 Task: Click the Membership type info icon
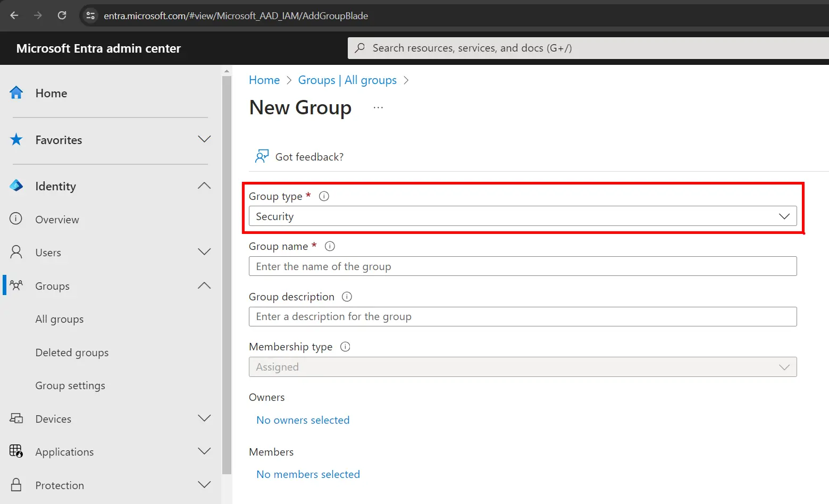345,347
